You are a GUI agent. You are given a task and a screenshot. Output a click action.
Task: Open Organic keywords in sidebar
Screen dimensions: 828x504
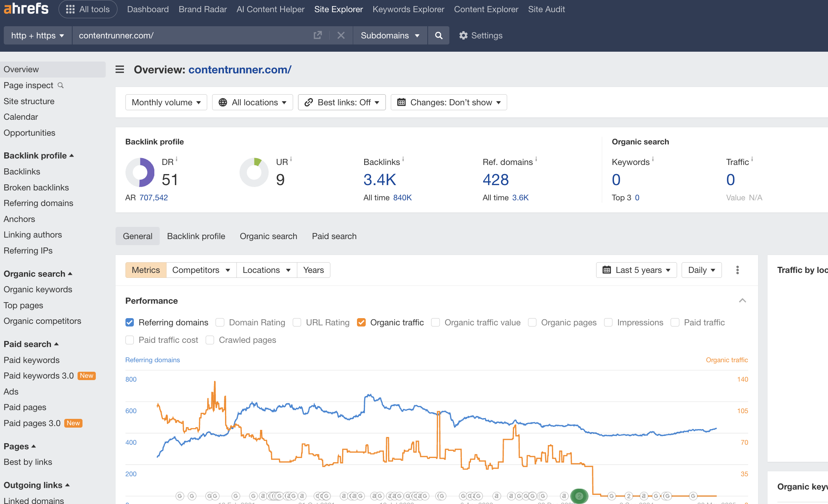(x=38, y=289)
